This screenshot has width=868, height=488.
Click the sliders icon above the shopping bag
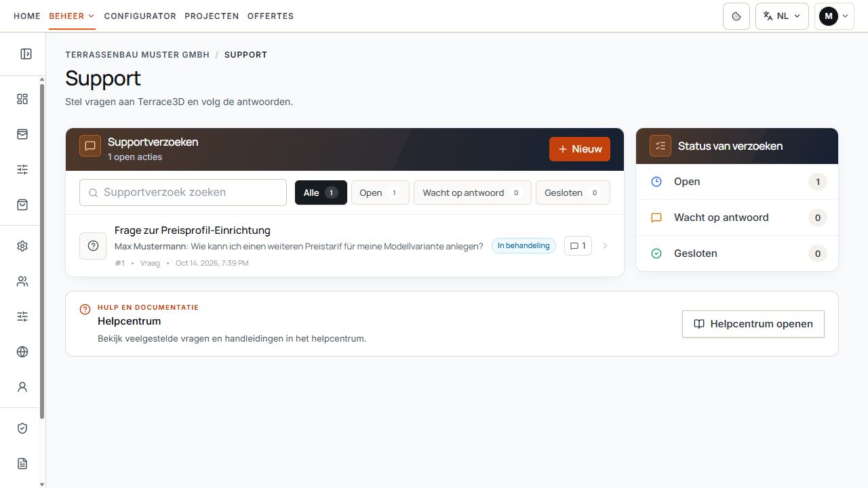(22, 169)
